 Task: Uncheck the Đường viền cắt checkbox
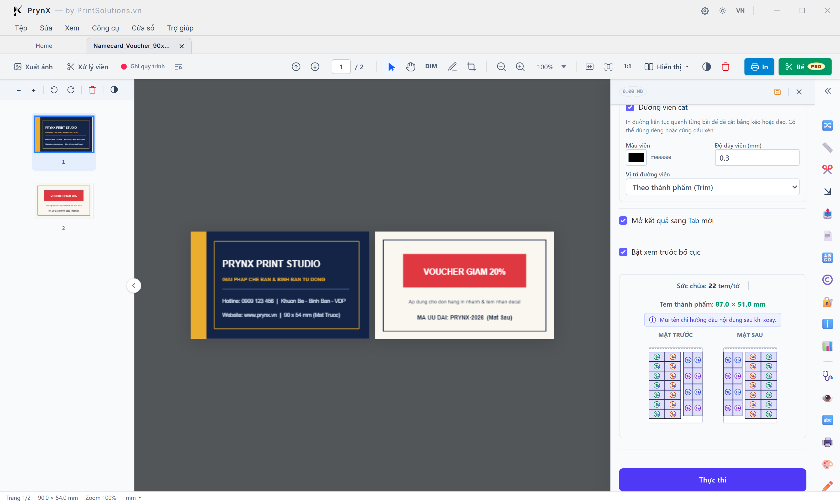630,107
